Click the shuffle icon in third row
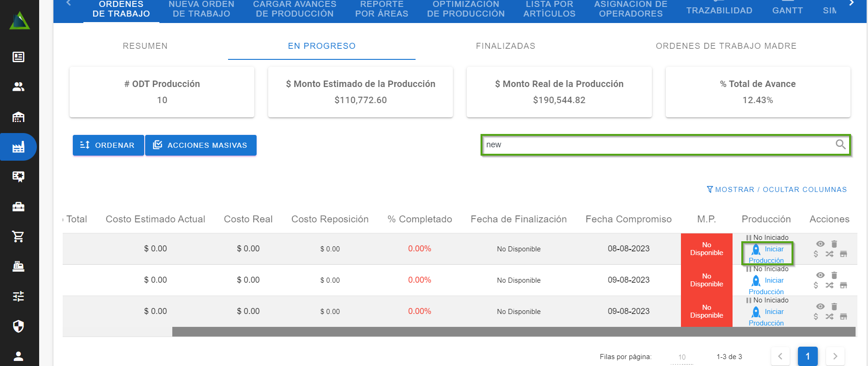Viewport: 868px width, 366px height. [829, 317]
